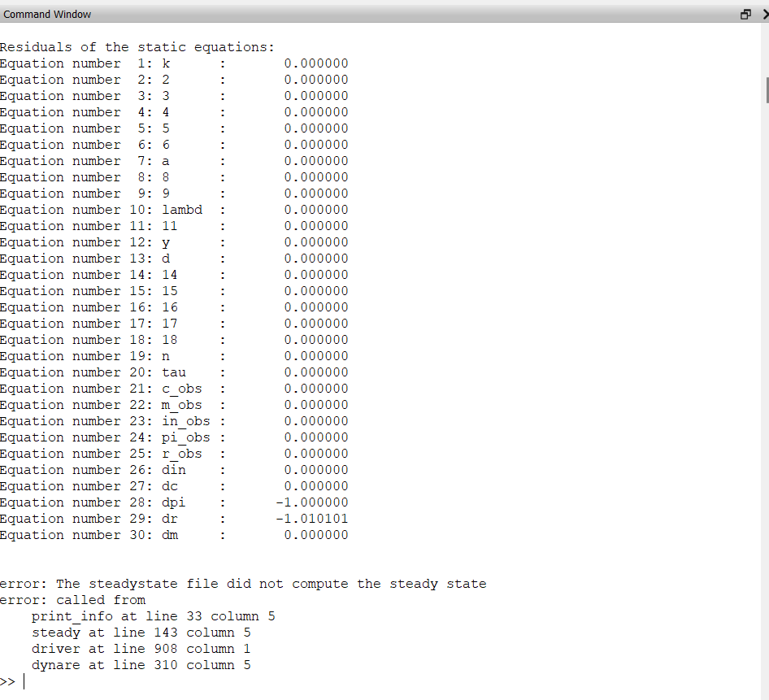Image resolution: width=769 pixels, height=700 pixels.
Task: Click the dpi residual value -1.000000
Action: 311,502
